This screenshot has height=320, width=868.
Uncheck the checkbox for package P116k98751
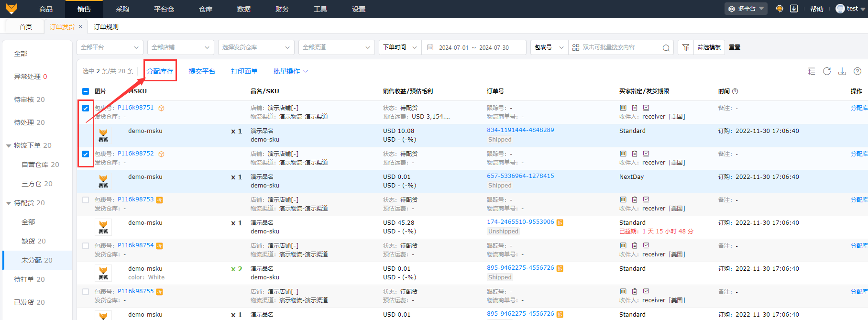coord(86,108)
